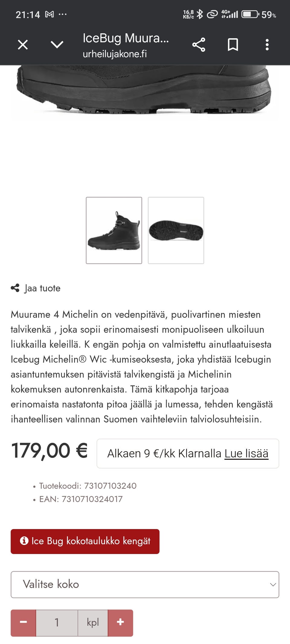
Task: Tap info icon on size chart button
Action: (x=24, y=541)
